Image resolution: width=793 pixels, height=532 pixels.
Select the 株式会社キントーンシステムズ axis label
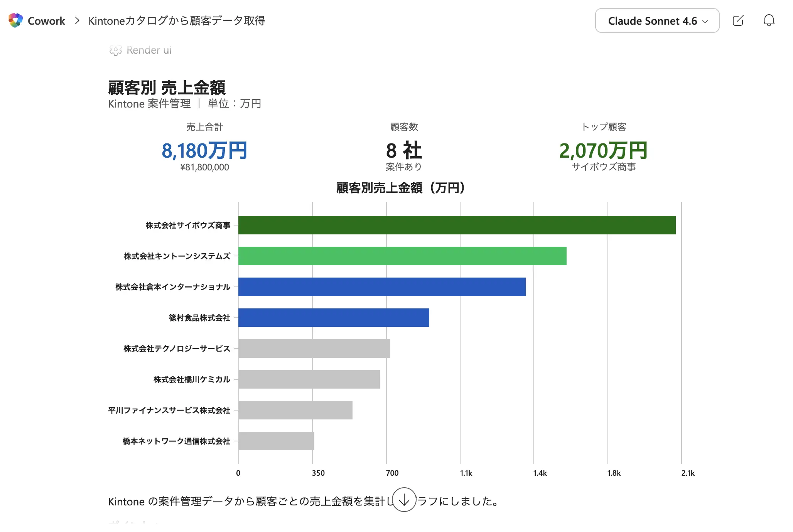pyautogui.click(x=177, y=256)
